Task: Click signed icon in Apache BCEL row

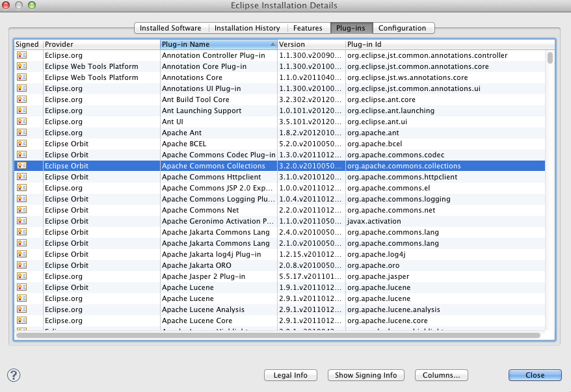Action: pyautogui.click(x=22, y=144)
